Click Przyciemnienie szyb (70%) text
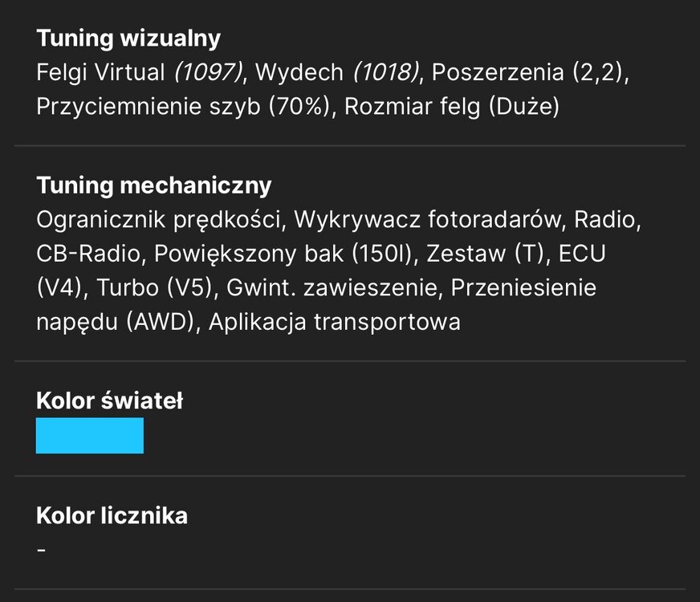The width and height of the screenshot is (700, 602). coord(182,107)
